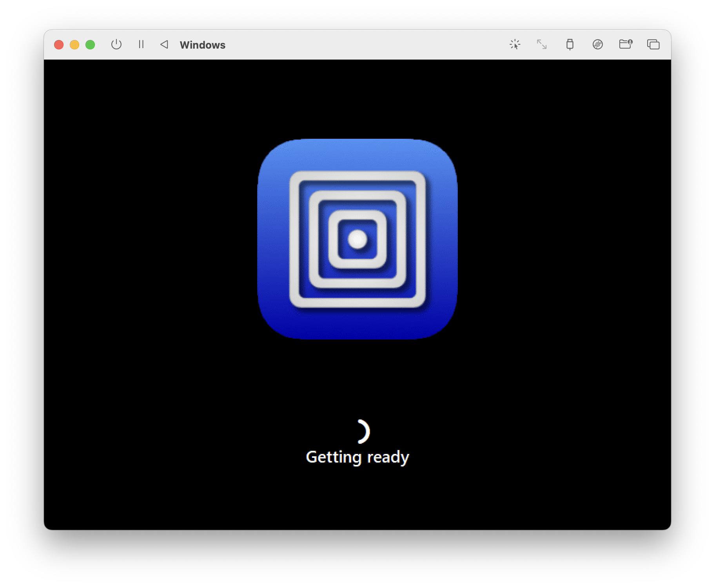Click the Windows title text
715x588 pixels.
203,45
